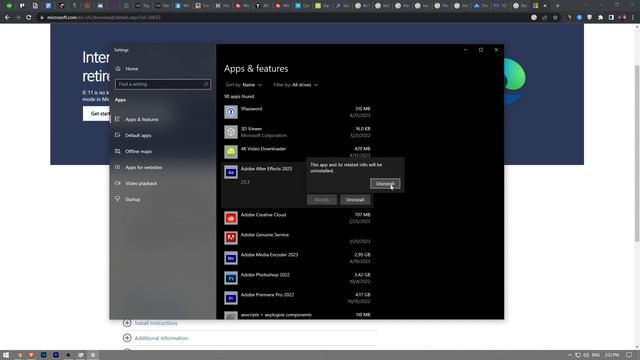This screenshot has width=640, height=360.
Task: Open the browser extensions puzzle icon
Action: point(600,18)
